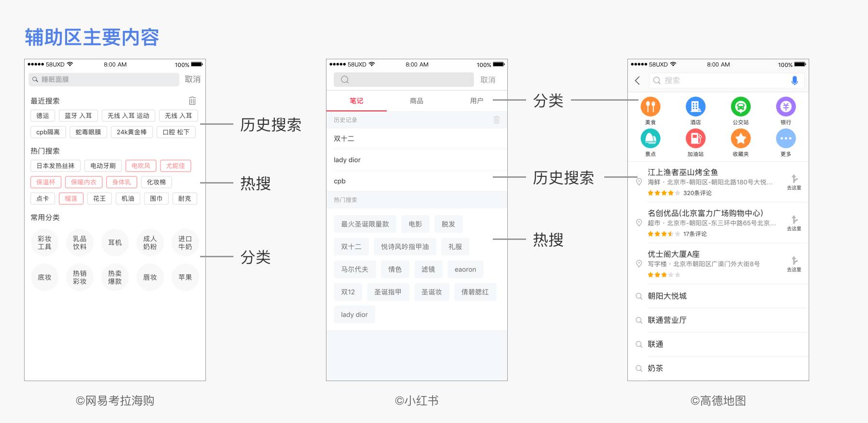868x423 pixels.
Task: Switch to the 商品 tab
Action: [x=417, y=101]
